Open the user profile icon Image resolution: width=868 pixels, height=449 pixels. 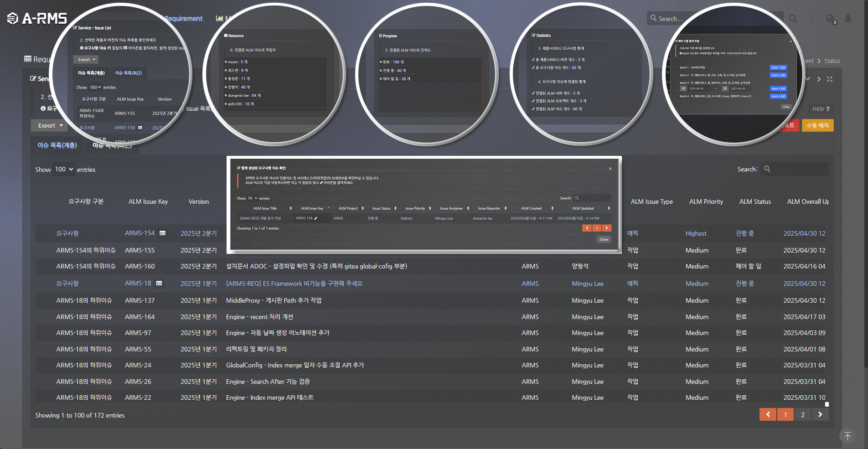[848, 19]
